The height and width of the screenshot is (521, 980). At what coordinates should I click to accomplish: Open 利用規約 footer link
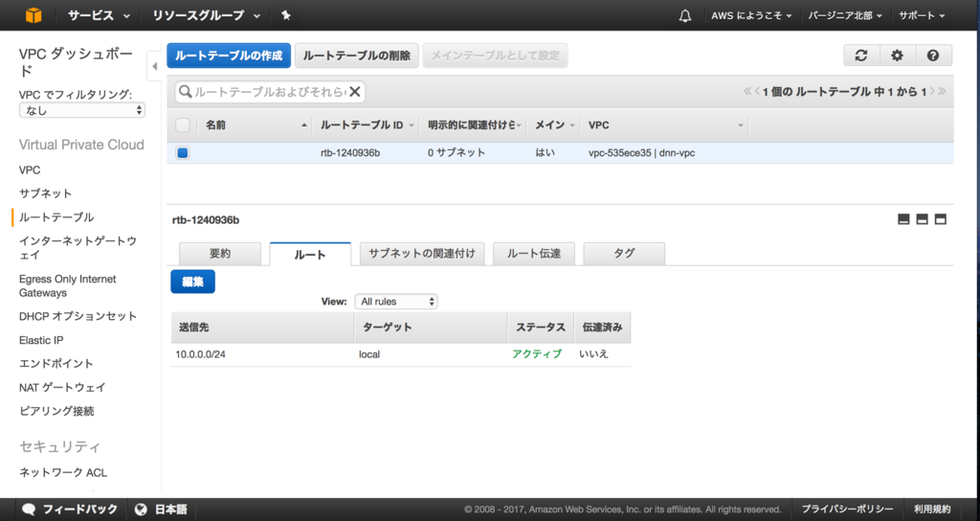tap(932, 510)
